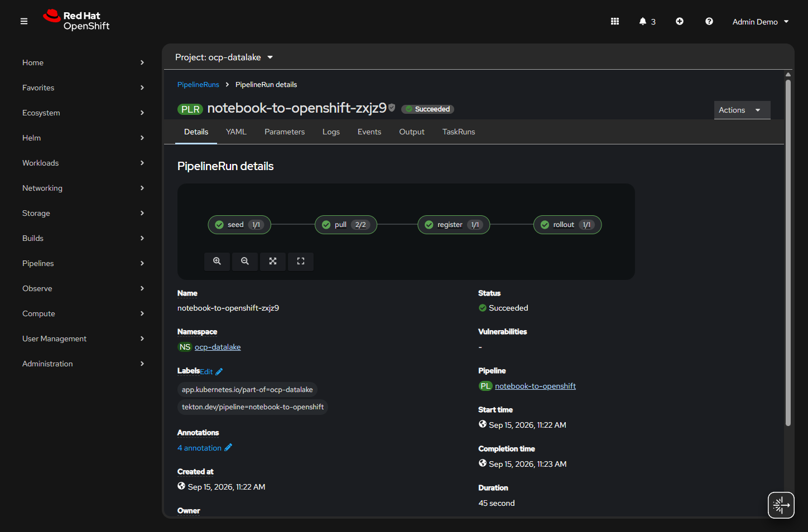The height and width of the screenshot is (532, 808).
Task: Click the pencil icon beside 4 annotation
Action: point(228,447)
